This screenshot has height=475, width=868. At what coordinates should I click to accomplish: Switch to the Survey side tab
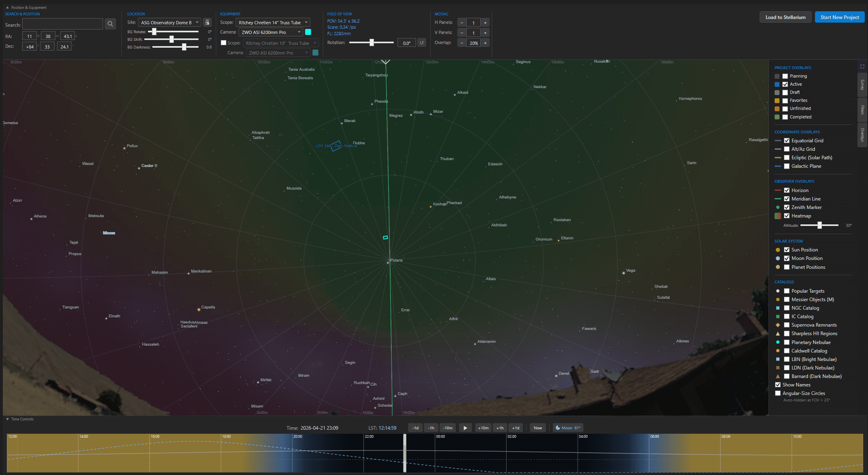tap(862, 84)
